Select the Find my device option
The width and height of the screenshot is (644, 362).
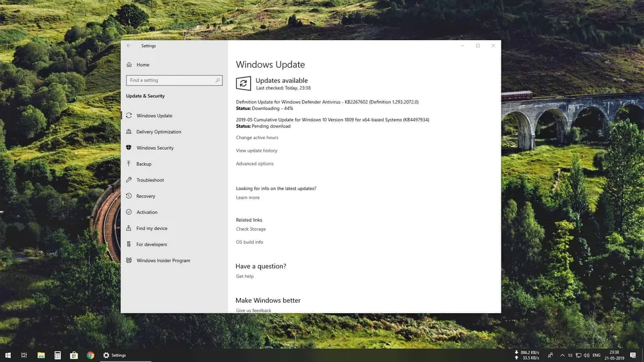point(151,228)
